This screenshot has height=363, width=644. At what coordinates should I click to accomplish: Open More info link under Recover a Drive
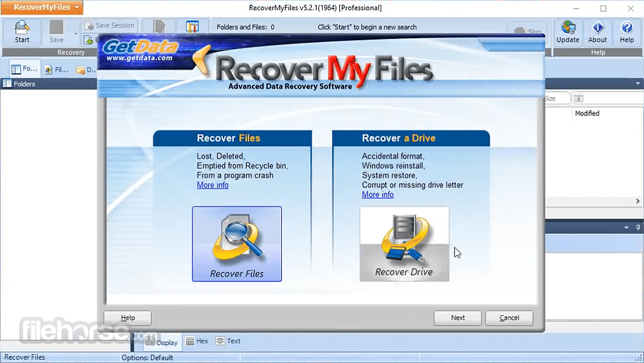(378, 195)
